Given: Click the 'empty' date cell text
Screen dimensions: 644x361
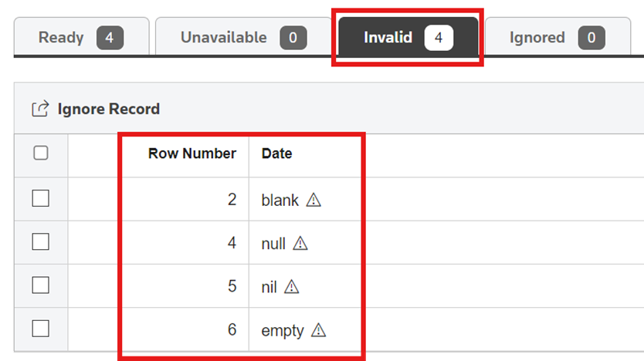Looking at the screenshot, I should pyautogui.click(x=283, y=330).
